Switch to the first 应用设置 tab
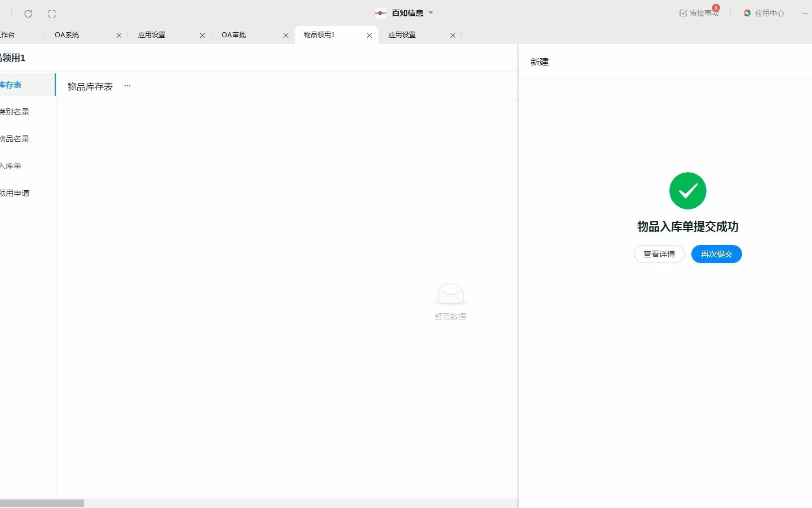This screenshot has height=508, width=812. pyautogui.click(x=152, y=35)
